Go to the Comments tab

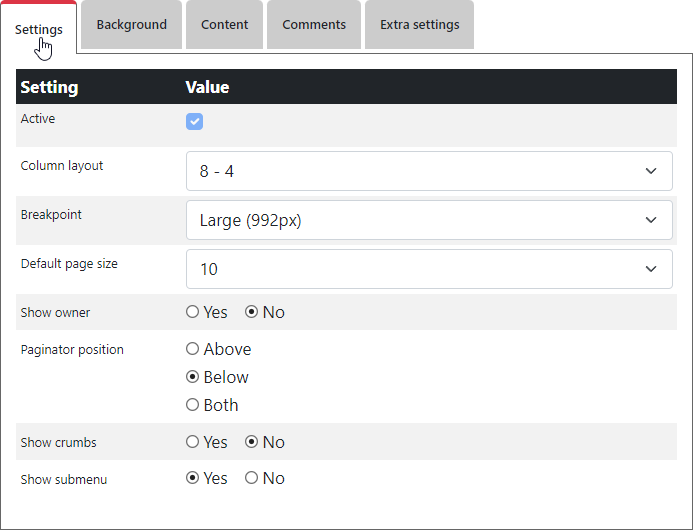coord(313,25)
